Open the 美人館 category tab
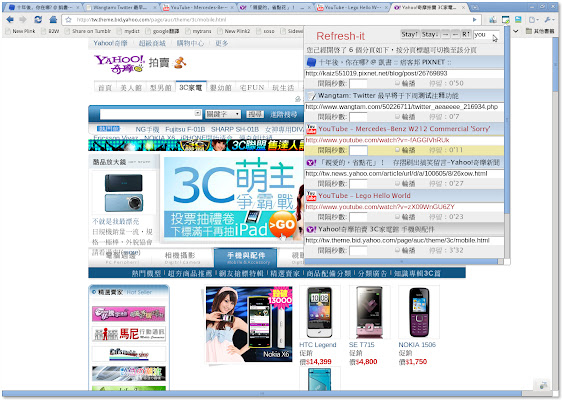The width and height of the screenshot is (562, 400). coord(131,88)
